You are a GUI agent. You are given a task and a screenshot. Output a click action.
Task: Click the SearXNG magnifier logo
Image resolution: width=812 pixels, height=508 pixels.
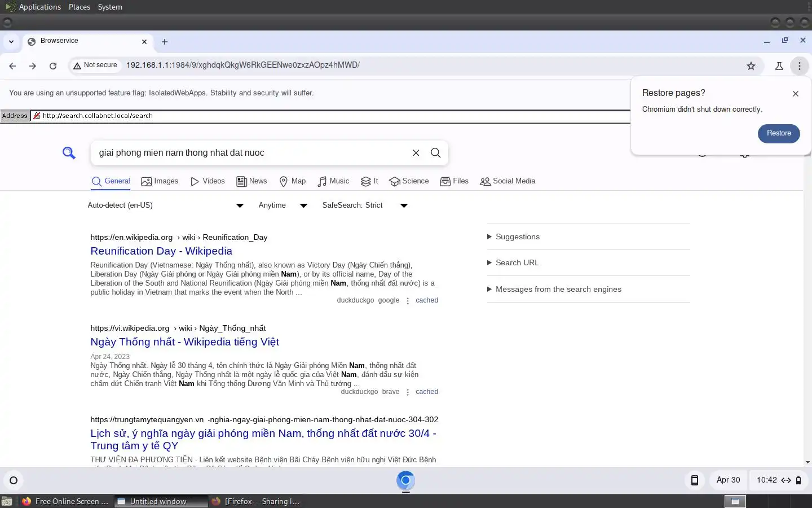[69, 153]
